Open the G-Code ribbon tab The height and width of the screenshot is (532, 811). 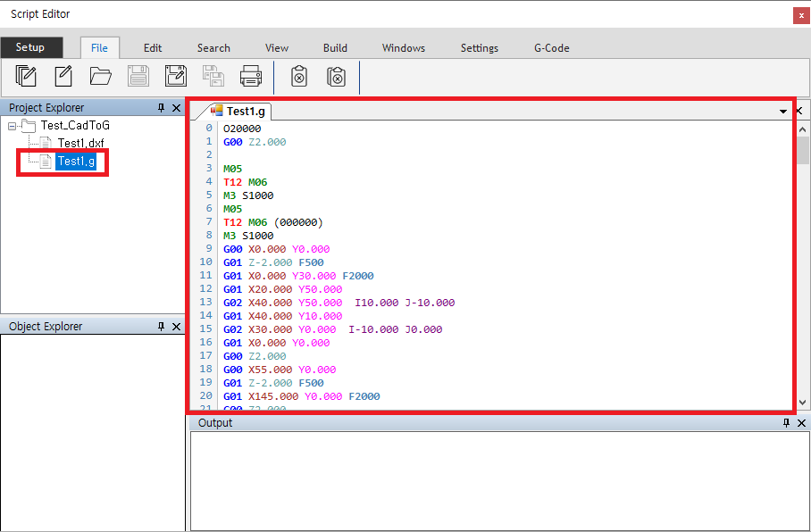coord(551,48)
